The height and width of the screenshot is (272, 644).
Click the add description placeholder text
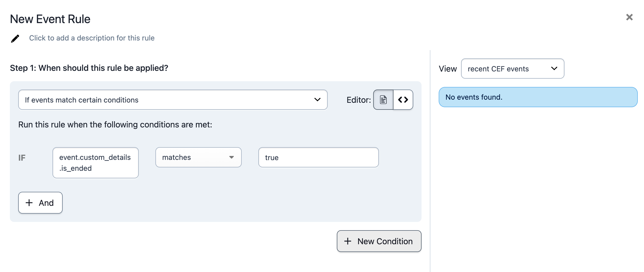point(92,38)
